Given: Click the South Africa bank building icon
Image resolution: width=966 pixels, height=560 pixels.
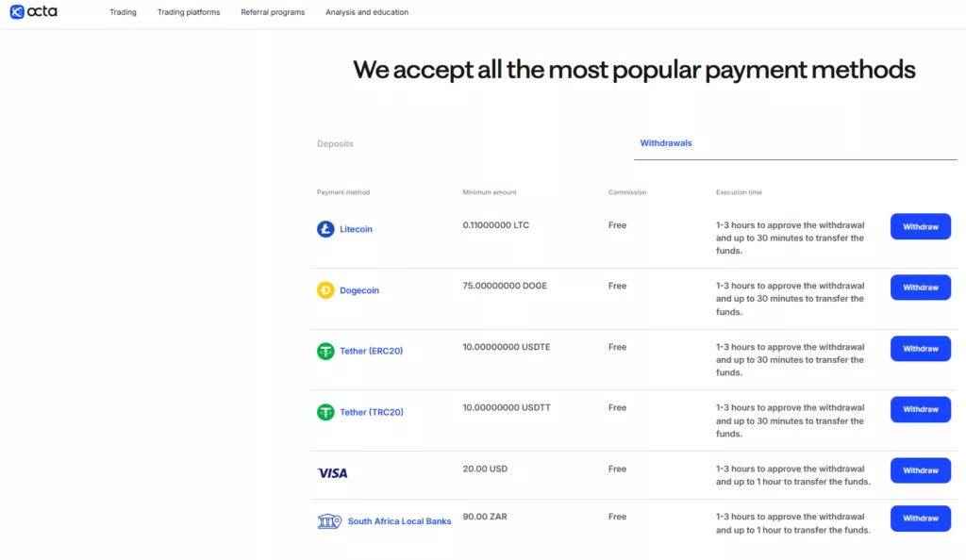Looking at the screenshot, I should pos(329,521).
